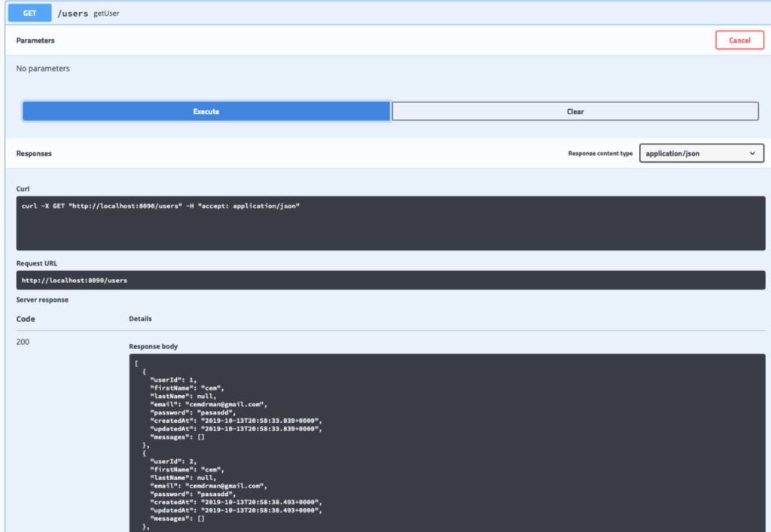The width and height of the screenshot is (771, 532).
Task: Click the 200 response code
Action: [23, 342]
